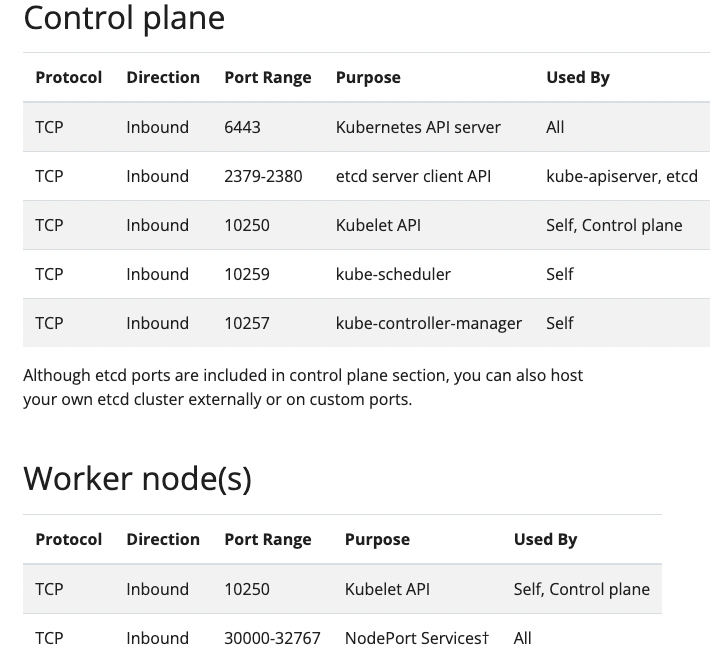
Task: Click the Worker node(s) heading
Action: 137,478
